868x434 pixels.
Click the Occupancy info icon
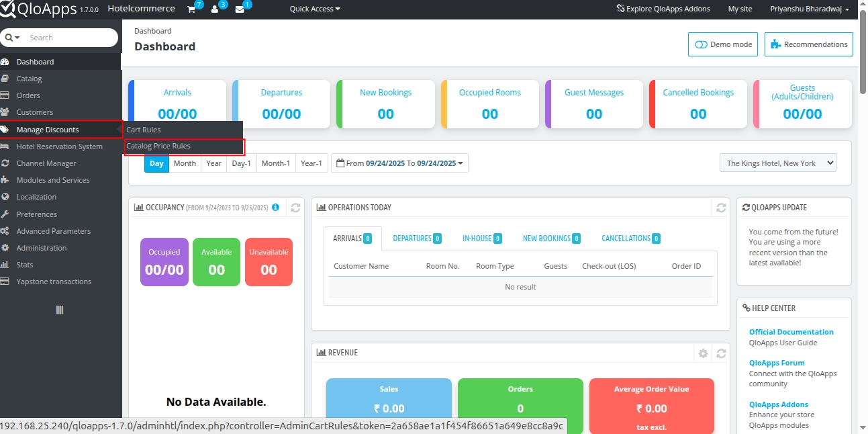click(275, 208)
